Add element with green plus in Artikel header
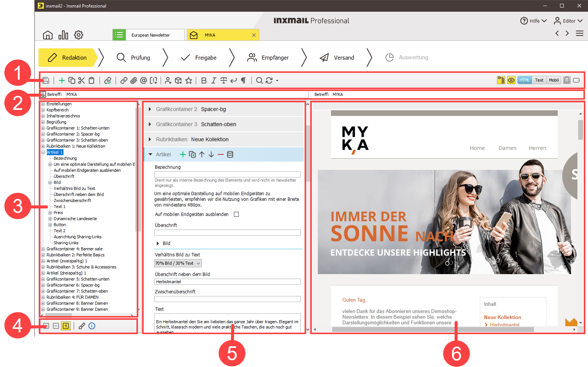588x367 pixels. coord(183,154)
